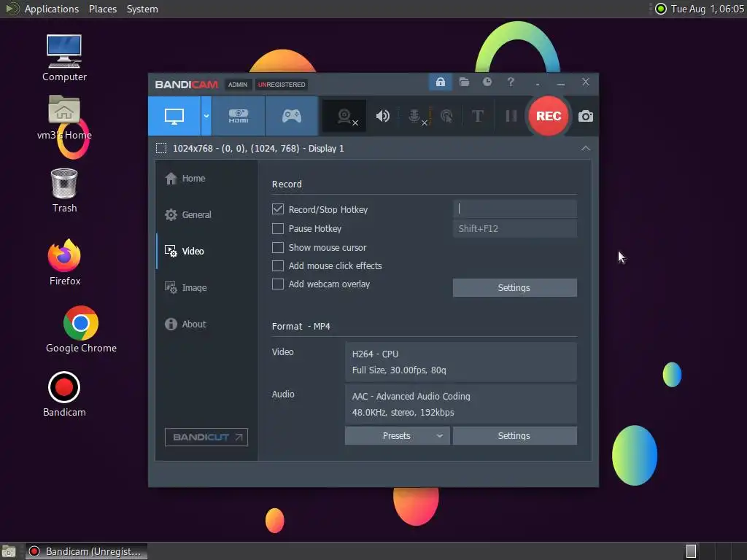Toggle text overlay T icon
747x560 pixels.
click(x=477, y=116)
